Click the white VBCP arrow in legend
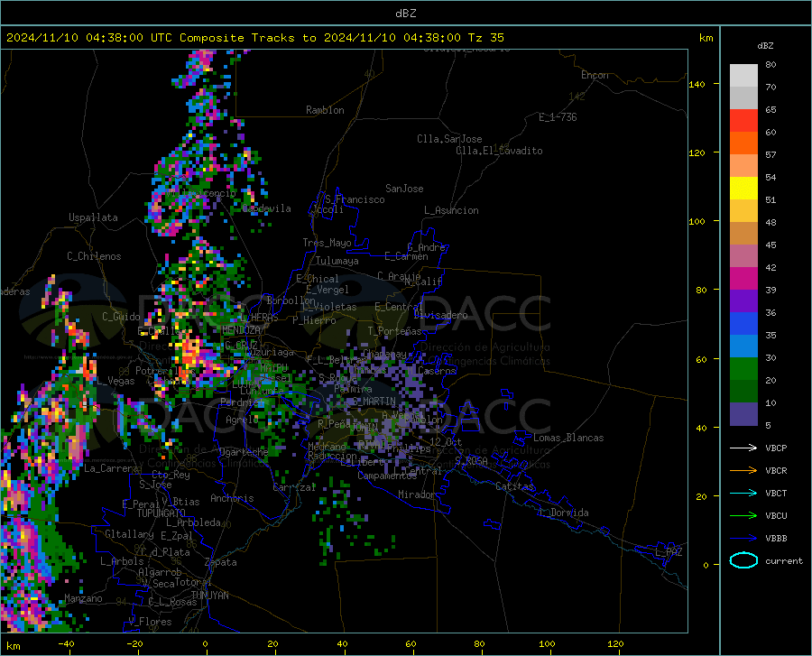The width and height of the screenshot is (812, 656). tap(743, 448)
